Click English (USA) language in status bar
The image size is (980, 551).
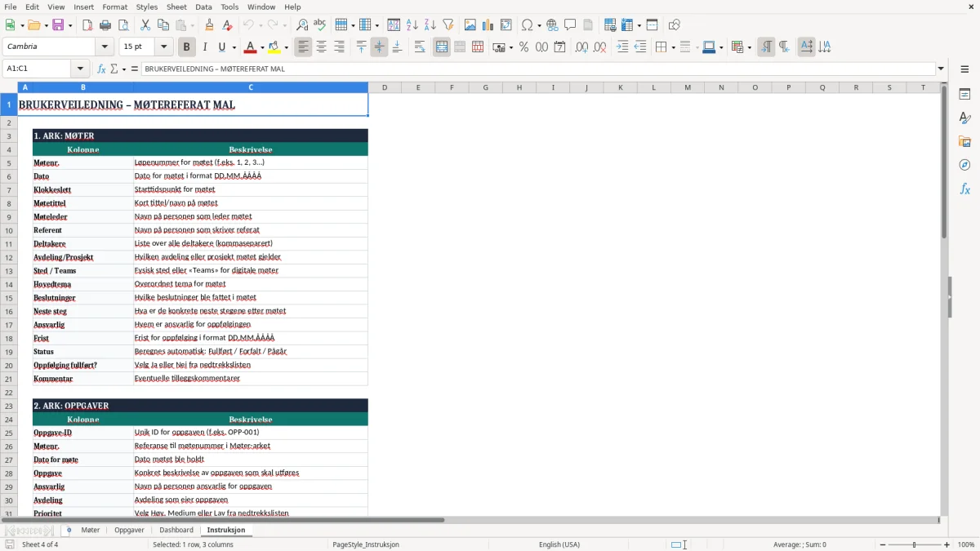(x=559, y=544)
